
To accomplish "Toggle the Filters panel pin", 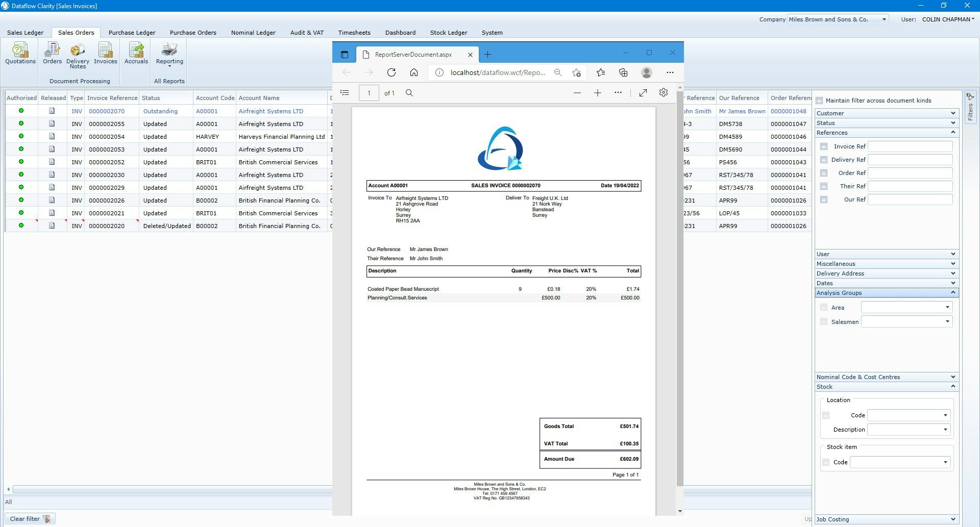I will pyautogui.click(x=970, y=96).
